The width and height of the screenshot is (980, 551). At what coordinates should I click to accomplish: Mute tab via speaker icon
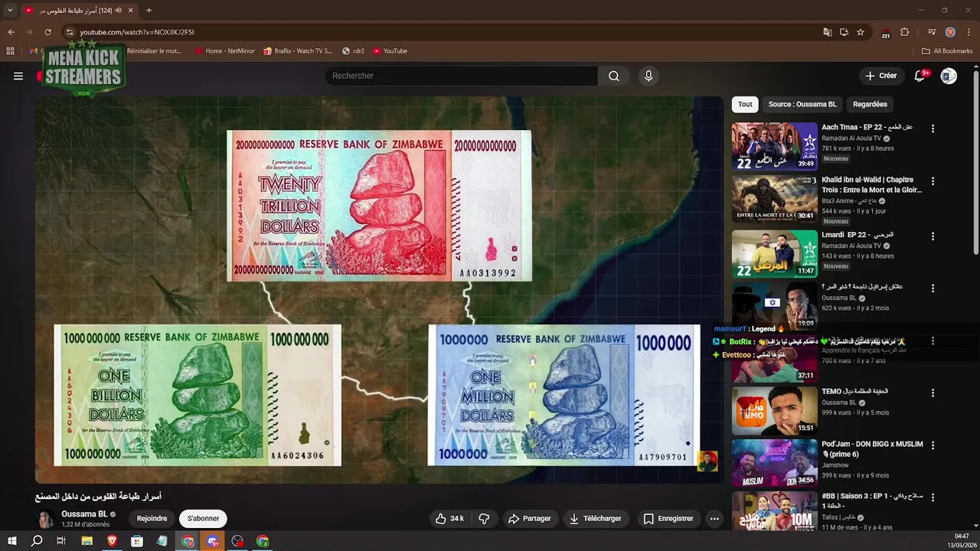pos(118,10)
